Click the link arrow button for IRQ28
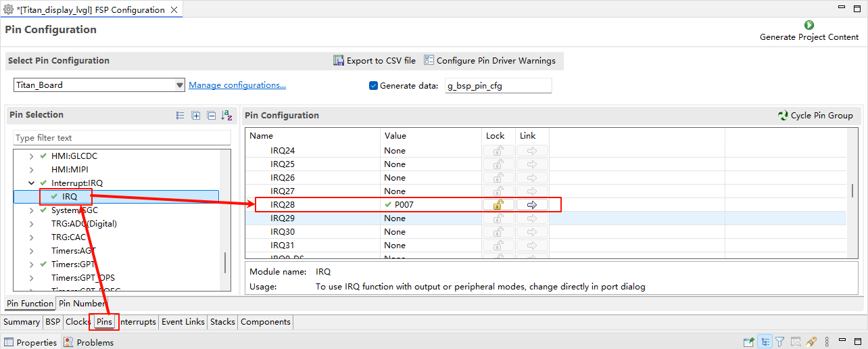 coord(532,205)
